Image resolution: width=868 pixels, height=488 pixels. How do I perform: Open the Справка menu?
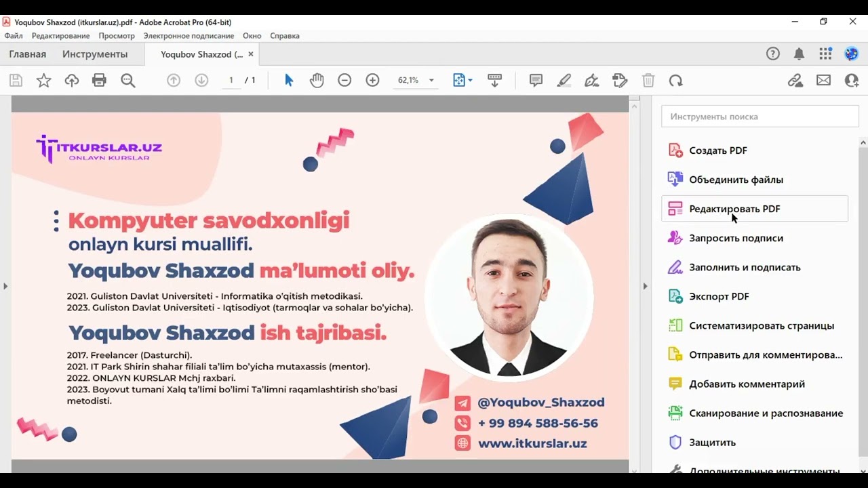click(x=285, y=35)
